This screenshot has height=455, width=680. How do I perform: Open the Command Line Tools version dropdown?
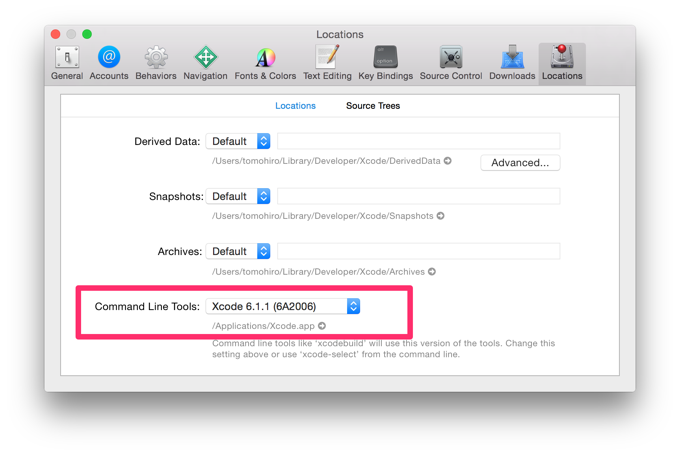point(283,306)
